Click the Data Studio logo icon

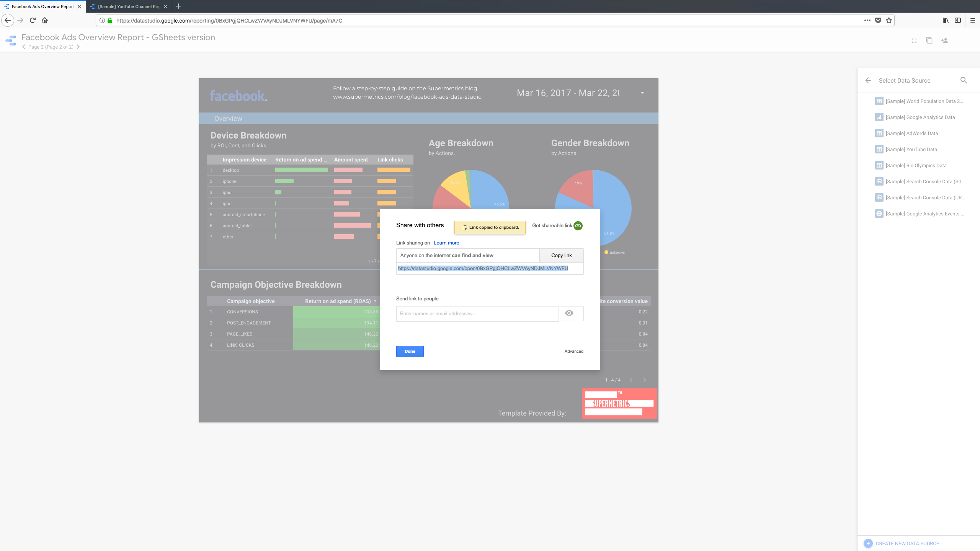click(x=11, y=41)
